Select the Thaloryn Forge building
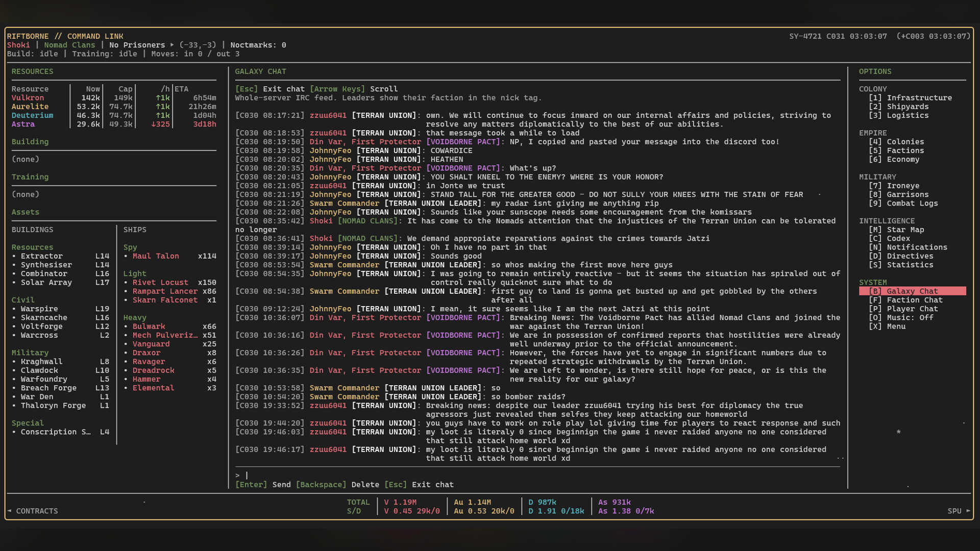Viewport: 980px width, 551px height. pos(61,406)
